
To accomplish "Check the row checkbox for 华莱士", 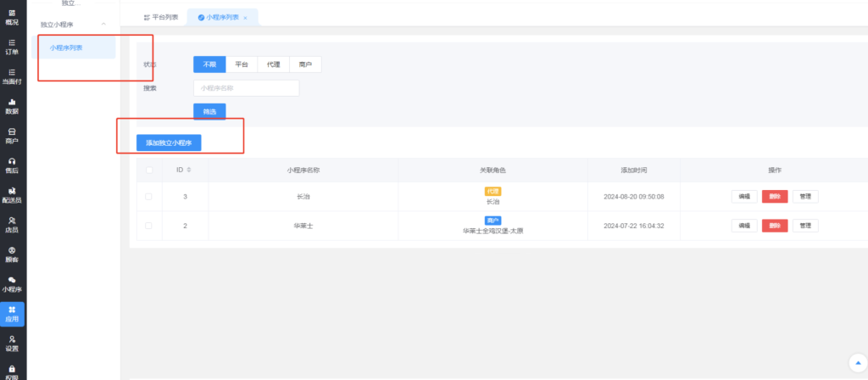I will [x=149, y=226].
